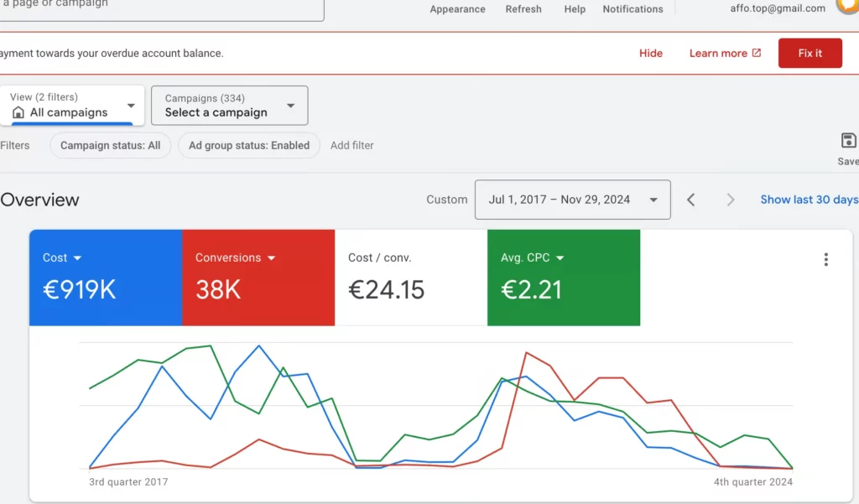
Task: Click the white Cost / conv. metric card
Action: tap(411, 278)
